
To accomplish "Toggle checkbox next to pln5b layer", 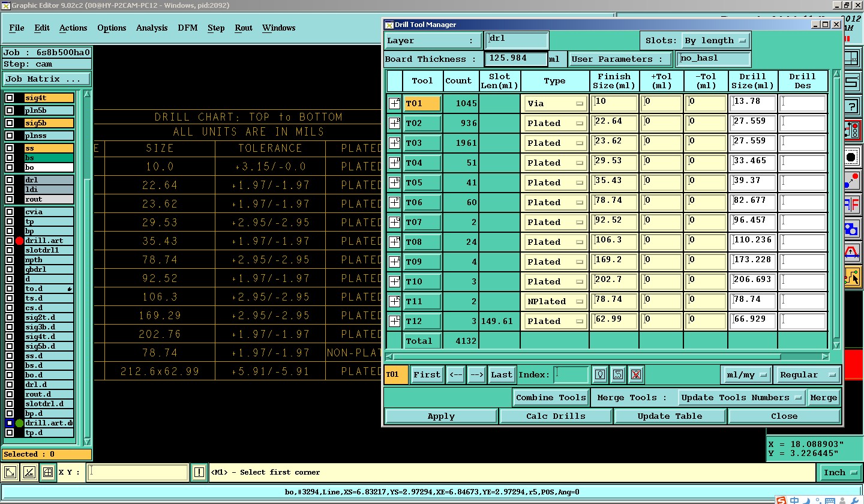I will 10,110.
